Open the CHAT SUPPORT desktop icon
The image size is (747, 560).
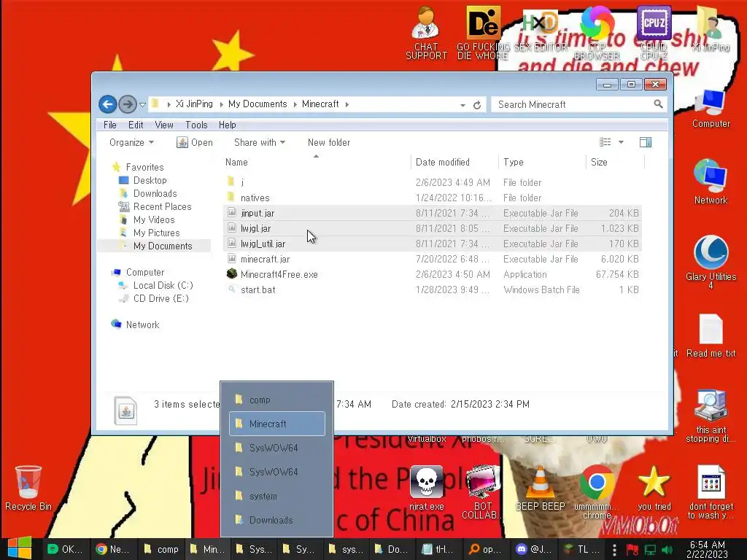pos(426,34)
